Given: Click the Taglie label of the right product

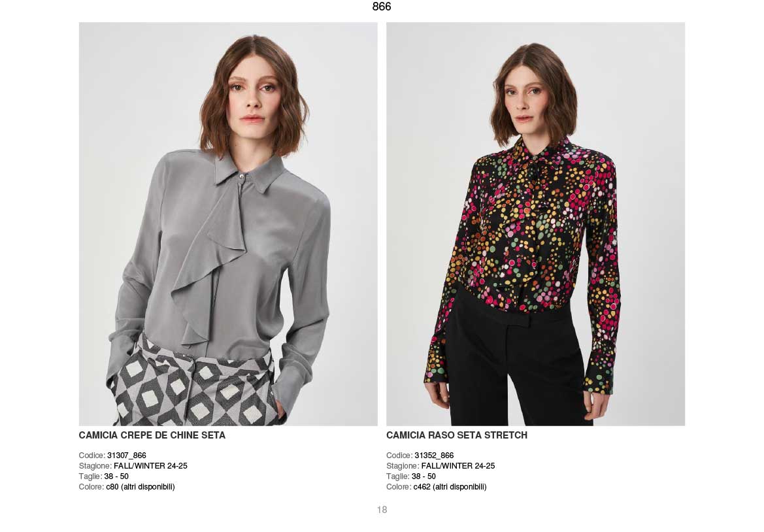Looking at the screenshot, I should click(x=398, y=476).
